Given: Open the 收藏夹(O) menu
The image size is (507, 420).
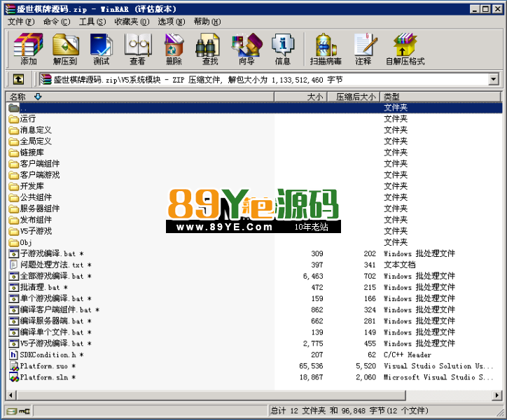Looking at the screenshot, I should click(x=132, y=22).
